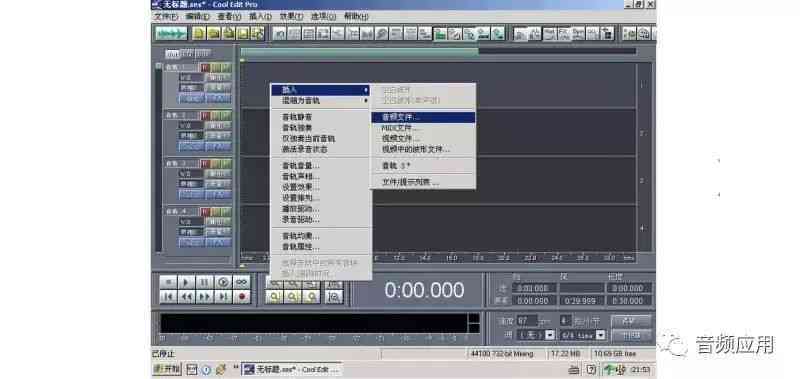
Task: Start playback with the Play button
Action: pyautogui.click(x=186, y=282)
